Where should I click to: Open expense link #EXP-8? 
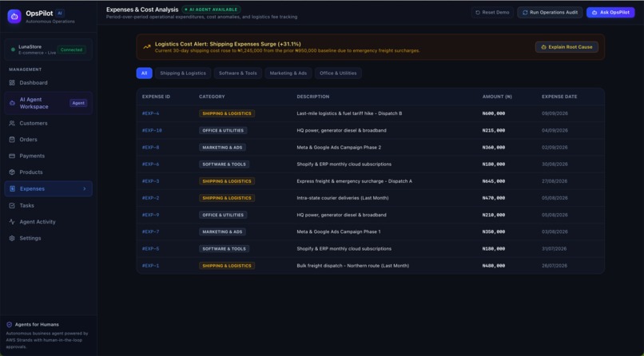point(151,147)
